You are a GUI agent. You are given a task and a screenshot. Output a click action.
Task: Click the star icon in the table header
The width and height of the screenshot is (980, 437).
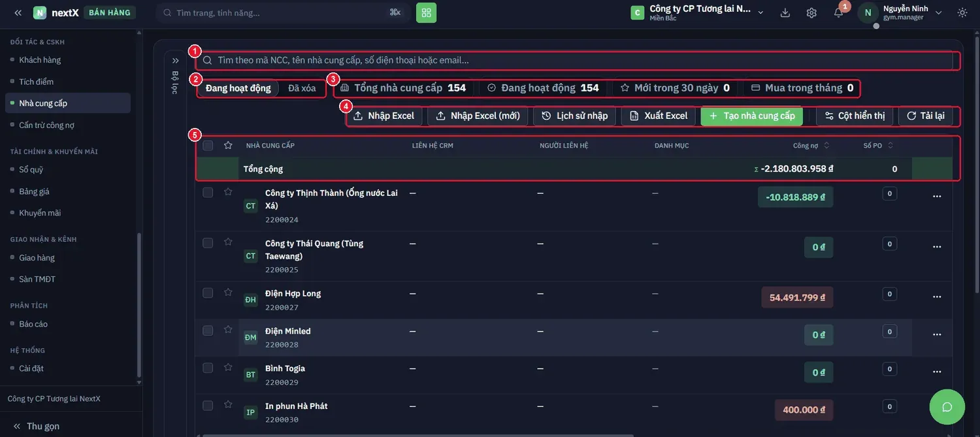[x=228, y=145]
